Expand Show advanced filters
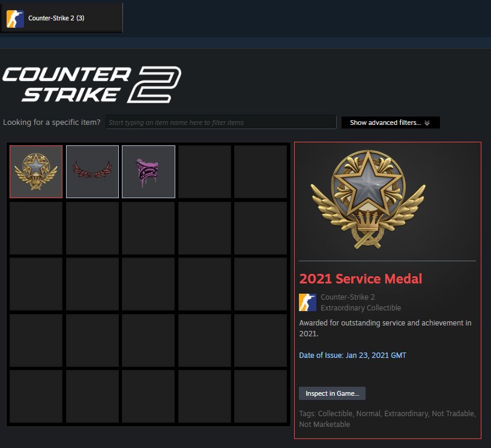The width and height of the screenshot is (491, 448). (391, 123)
